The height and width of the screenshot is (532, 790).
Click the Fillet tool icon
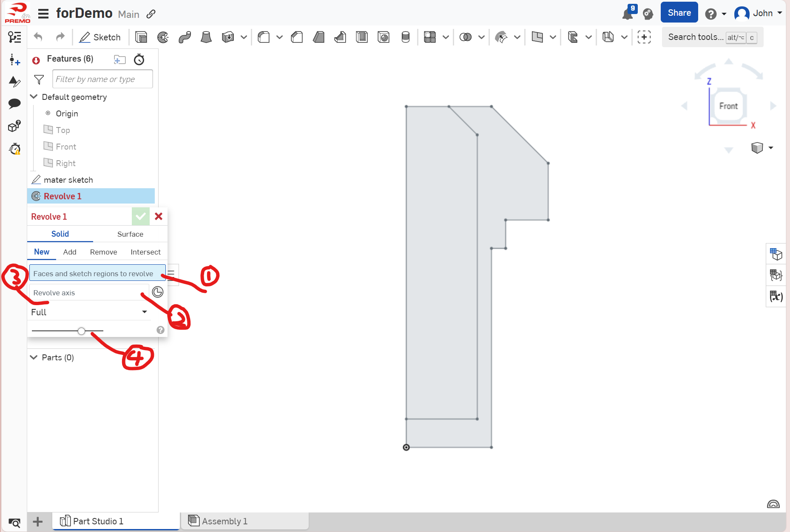[264, 37]
